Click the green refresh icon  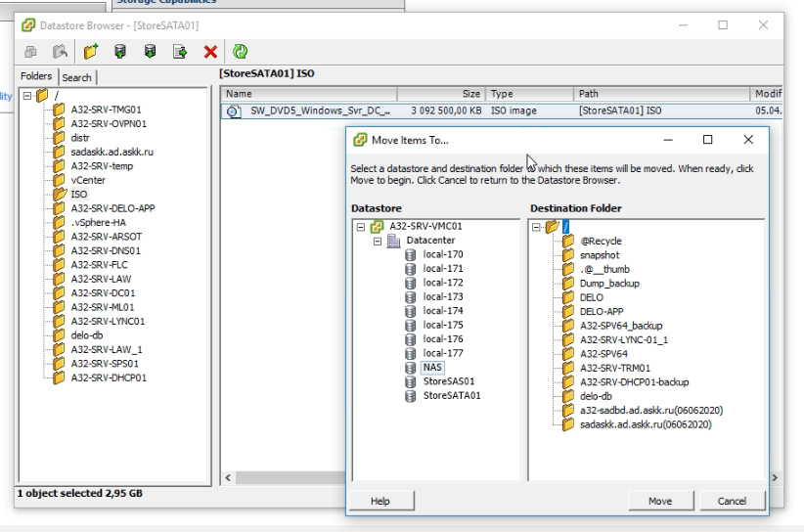point(240,51)
